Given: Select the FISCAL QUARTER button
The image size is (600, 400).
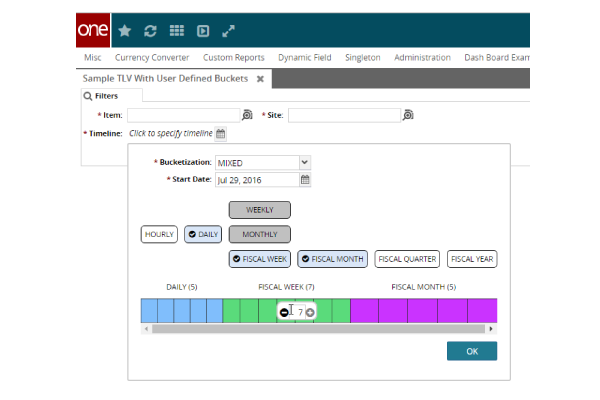Looking at the screenshot, I should click(x=407, y=259).
